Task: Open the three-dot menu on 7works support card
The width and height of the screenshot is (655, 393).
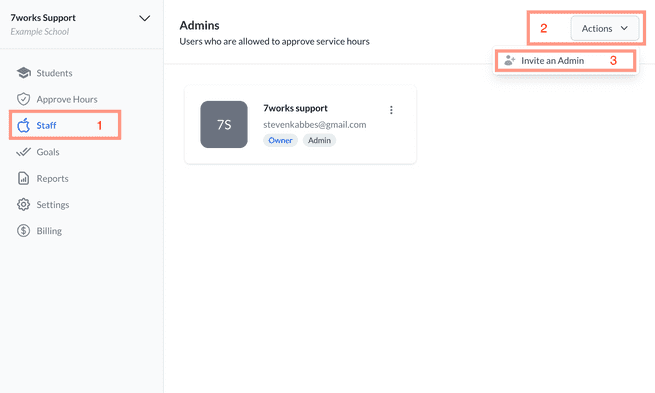Action: pos(391,110)
